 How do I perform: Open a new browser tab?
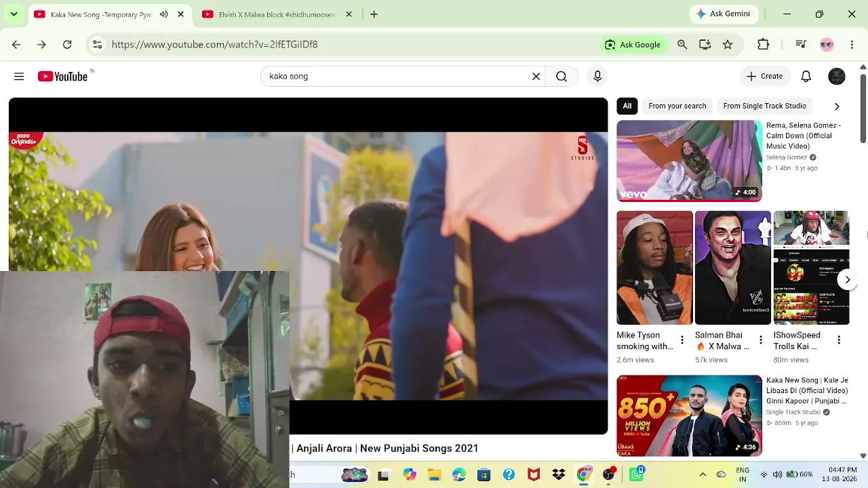point(374,14)
